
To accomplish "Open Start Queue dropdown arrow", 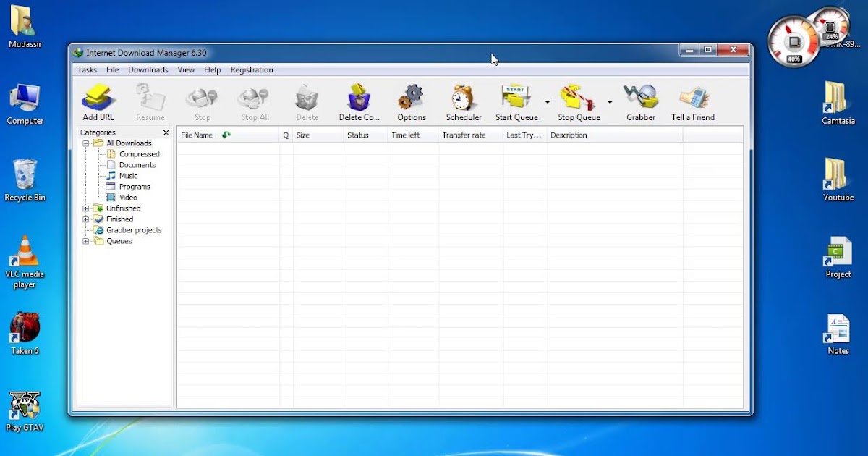I will pos(548,102).
